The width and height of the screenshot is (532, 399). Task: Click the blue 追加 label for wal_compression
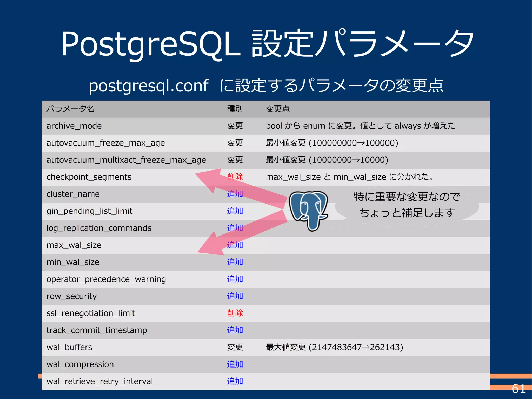pyautogui.click(x=235, y=364)
